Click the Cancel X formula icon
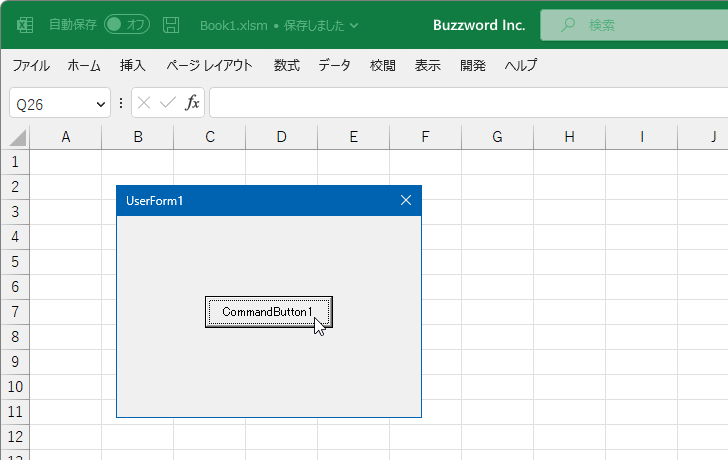This screenshot has height=460, width=728. pyautogui.click(x=144, y=103)
